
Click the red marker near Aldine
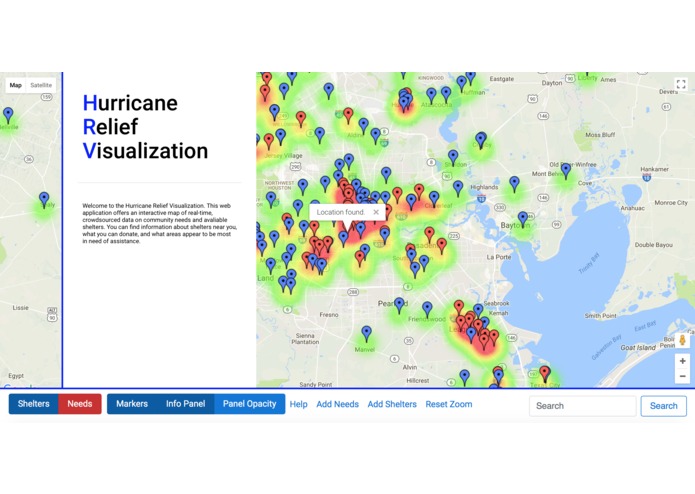click(348, 115)
